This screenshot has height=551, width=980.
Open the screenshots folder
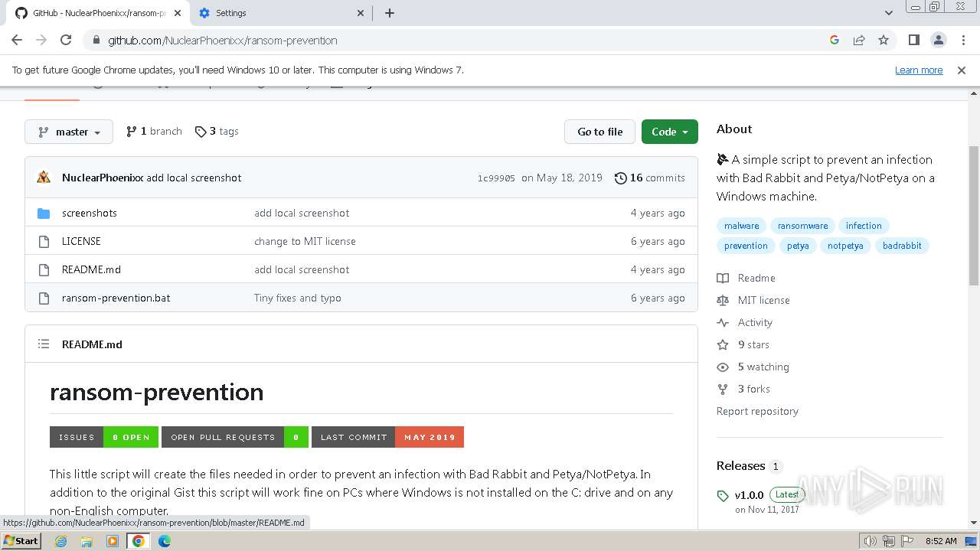point(90,213)
